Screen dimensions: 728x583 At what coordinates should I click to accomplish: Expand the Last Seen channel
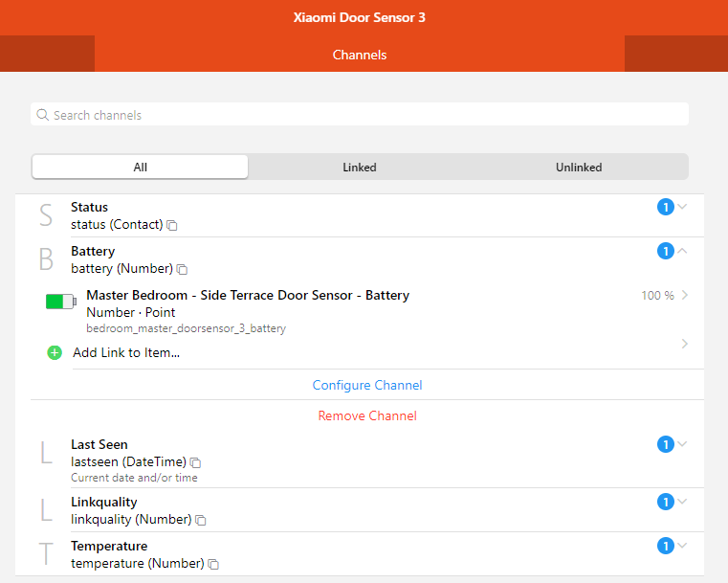click(682, 444)
